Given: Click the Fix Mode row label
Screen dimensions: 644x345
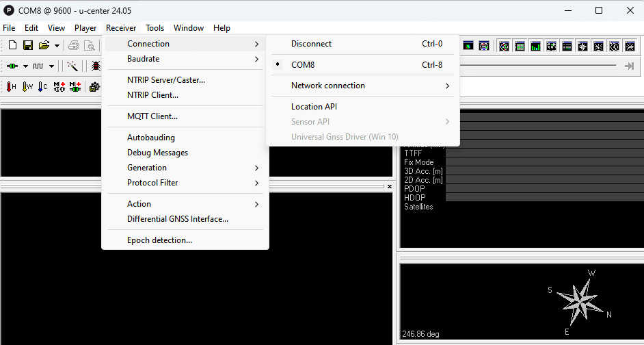Looking at the screenshot, I should (418, 162).
